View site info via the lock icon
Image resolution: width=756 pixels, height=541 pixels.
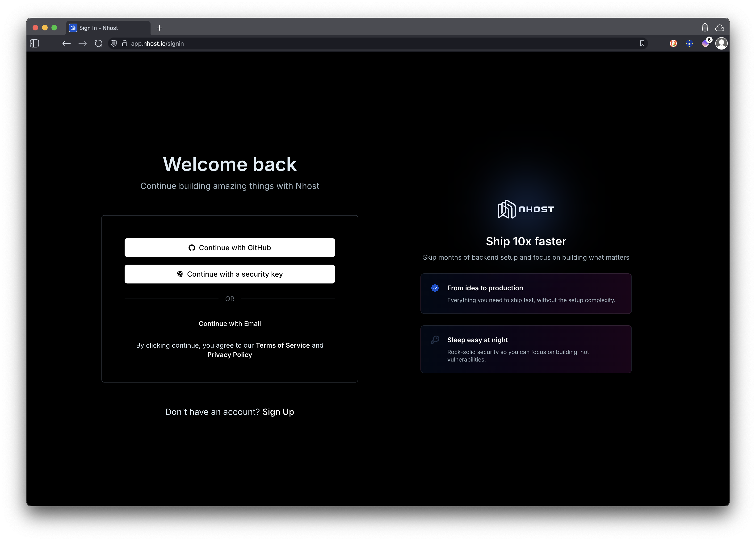(x=124, y=44)
